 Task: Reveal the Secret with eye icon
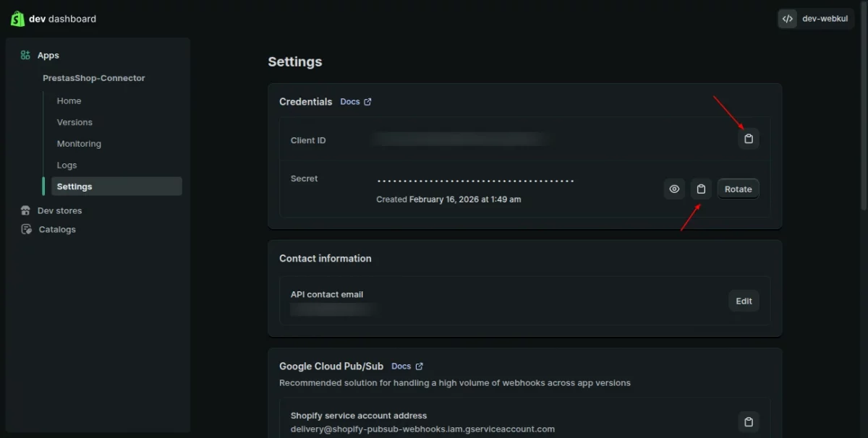pos(674,189)
